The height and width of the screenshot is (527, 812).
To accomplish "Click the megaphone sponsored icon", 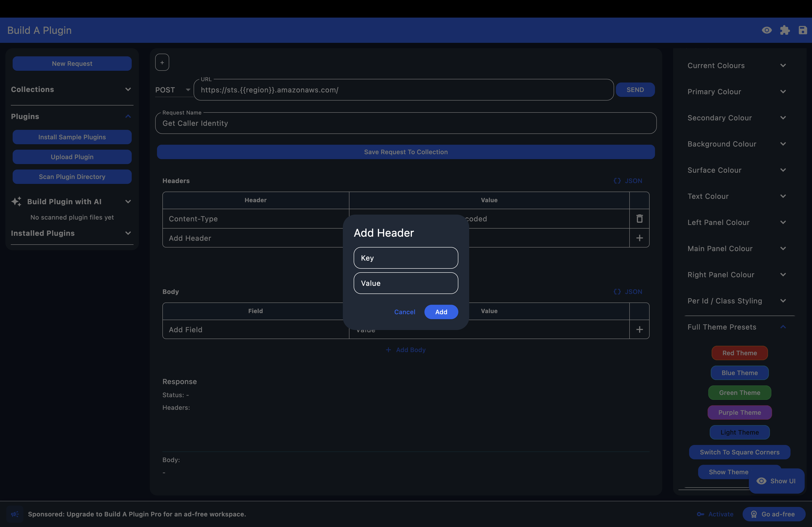I will click(x=15, y=514).
